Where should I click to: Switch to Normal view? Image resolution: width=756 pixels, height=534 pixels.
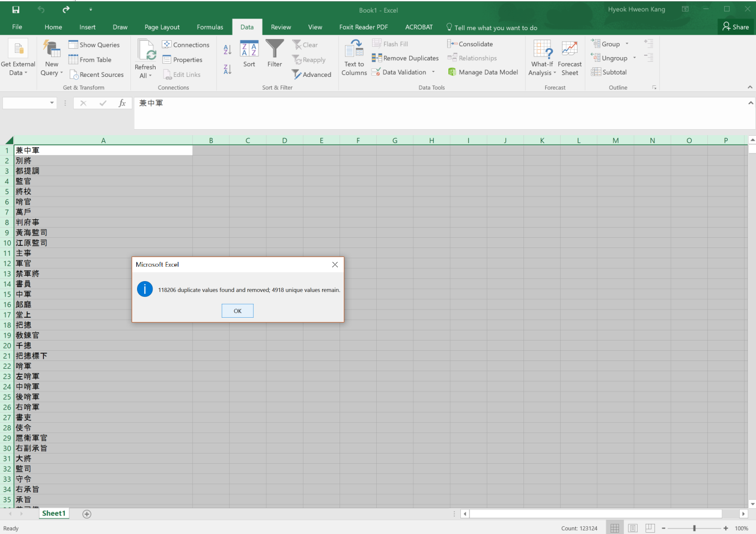[615, 528]
